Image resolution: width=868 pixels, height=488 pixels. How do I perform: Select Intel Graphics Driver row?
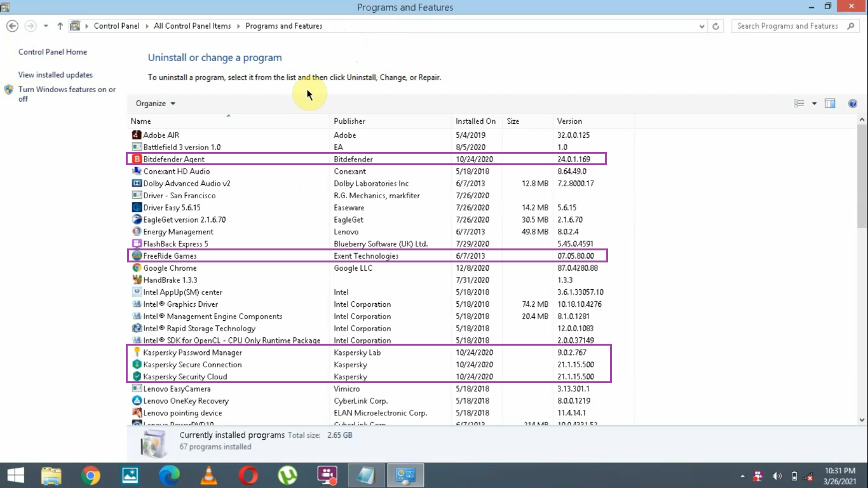[381, 304]
